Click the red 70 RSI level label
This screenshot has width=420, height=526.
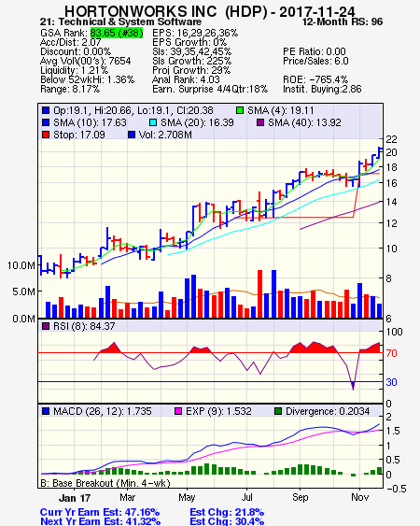pos(391,353)
